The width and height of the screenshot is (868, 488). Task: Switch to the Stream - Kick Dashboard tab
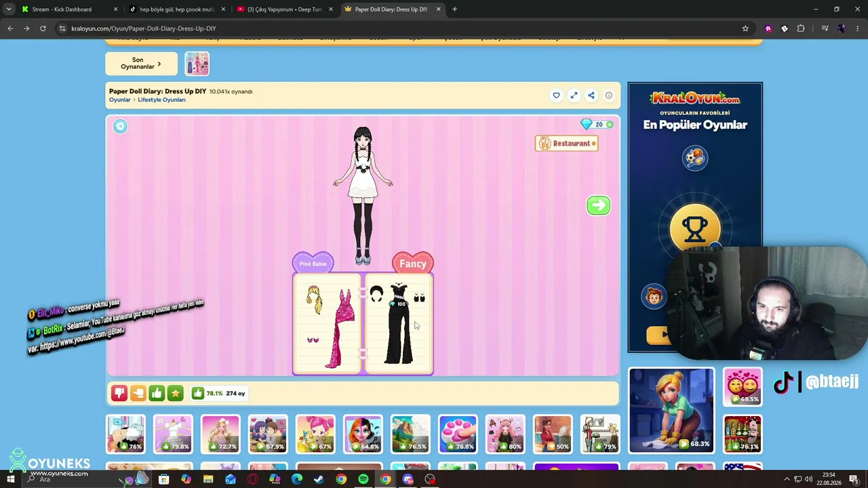click(70, 9)
